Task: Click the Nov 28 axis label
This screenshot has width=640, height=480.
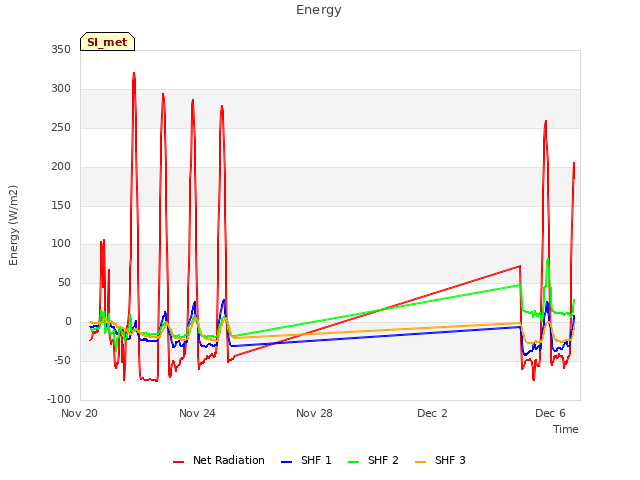Action: pyautogui.click(x=314, y=413)
